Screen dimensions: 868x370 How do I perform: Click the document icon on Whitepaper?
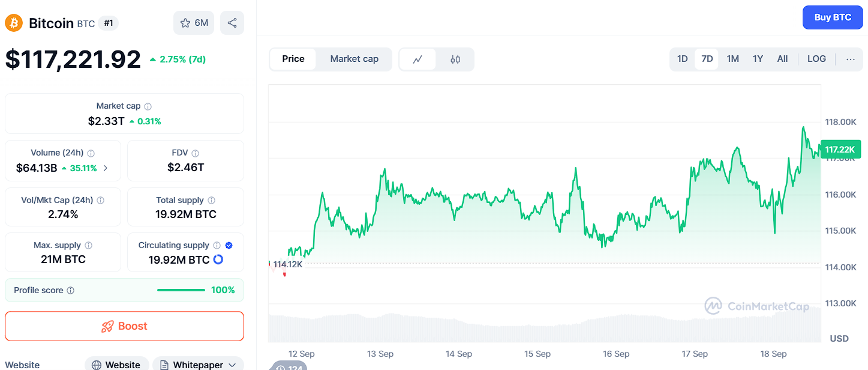point(164,365)
